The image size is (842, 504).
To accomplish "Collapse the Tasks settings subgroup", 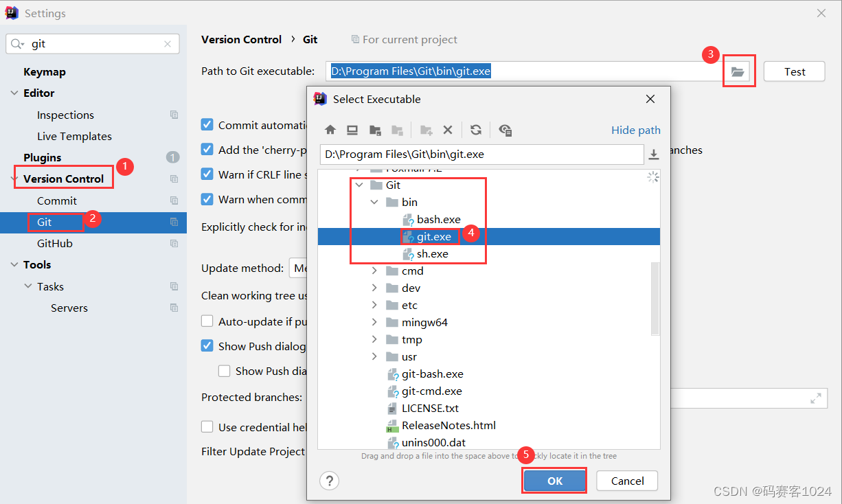I will coord(28,286).
